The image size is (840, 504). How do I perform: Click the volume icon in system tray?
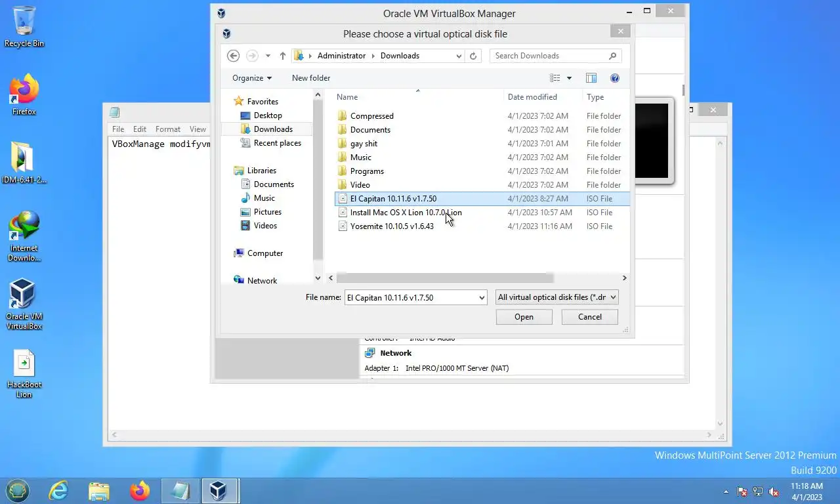pos(774,491)
